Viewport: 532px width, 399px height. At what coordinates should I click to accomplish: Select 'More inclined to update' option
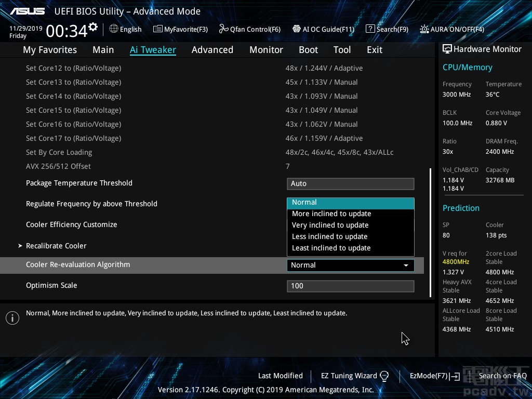(x=331, y=214)
